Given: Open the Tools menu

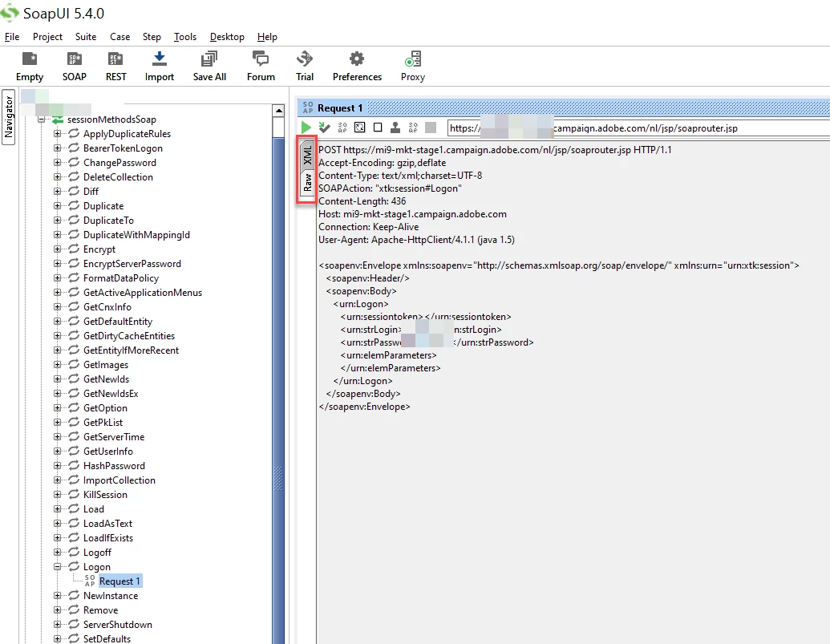Looking at the screenshot, I should click(185, 37).
